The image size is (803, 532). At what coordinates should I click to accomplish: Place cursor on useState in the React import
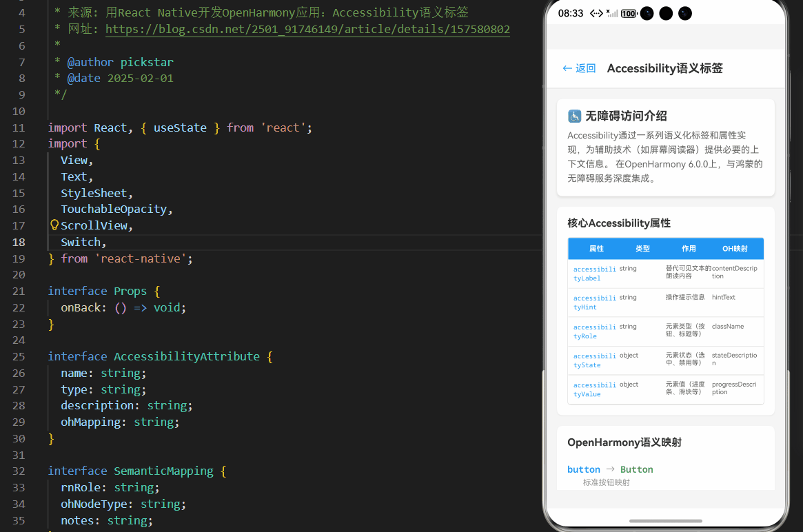[180, 127]
